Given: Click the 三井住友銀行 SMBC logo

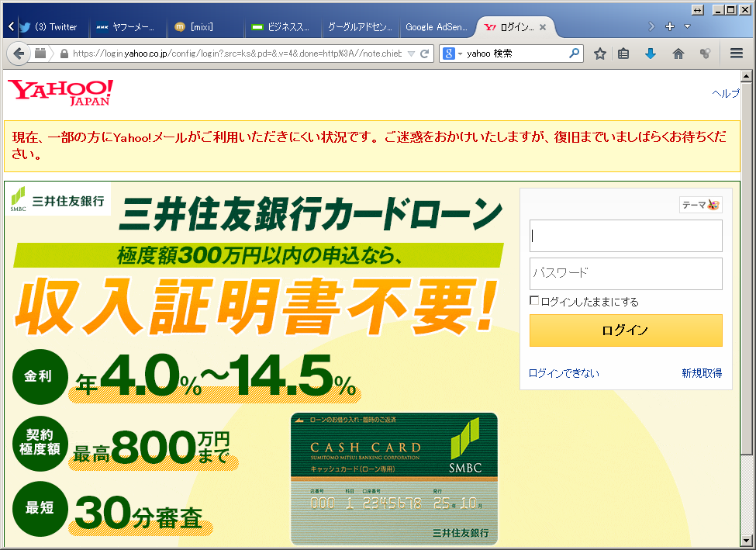Looking at the screenshot, I should [58, 199].
